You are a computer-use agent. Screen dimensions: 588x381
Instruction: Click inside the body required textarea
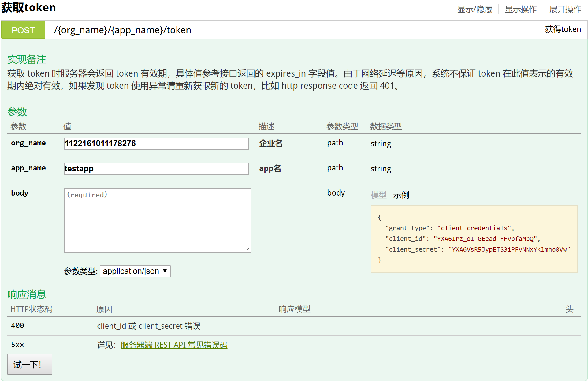click(x=157, y=220)
